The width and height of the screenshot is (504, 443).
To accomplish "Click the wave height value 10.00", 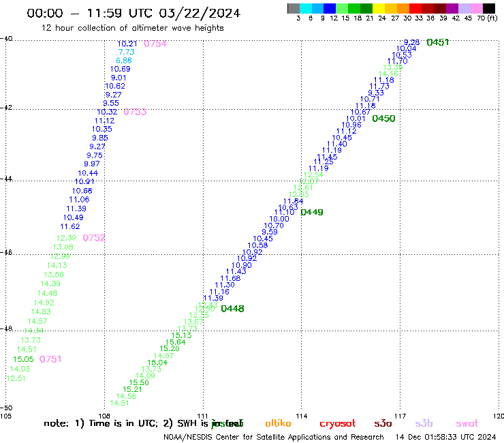I will coord(279,219).
